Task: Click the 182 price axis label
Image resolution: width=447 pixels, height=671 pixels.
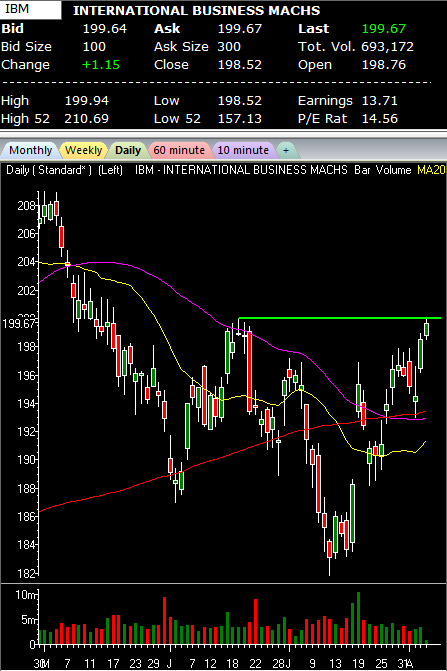Action: (x=26, y=573)
